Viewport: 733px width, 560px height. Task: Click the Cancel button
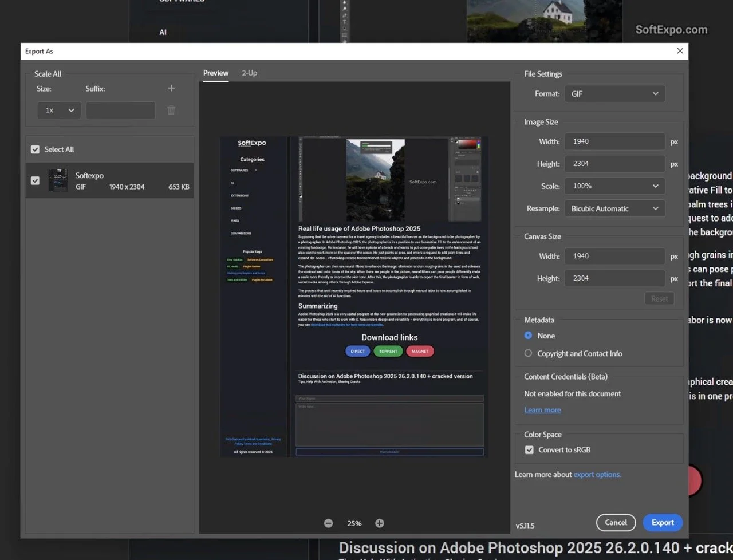click(x=616, y=522)
